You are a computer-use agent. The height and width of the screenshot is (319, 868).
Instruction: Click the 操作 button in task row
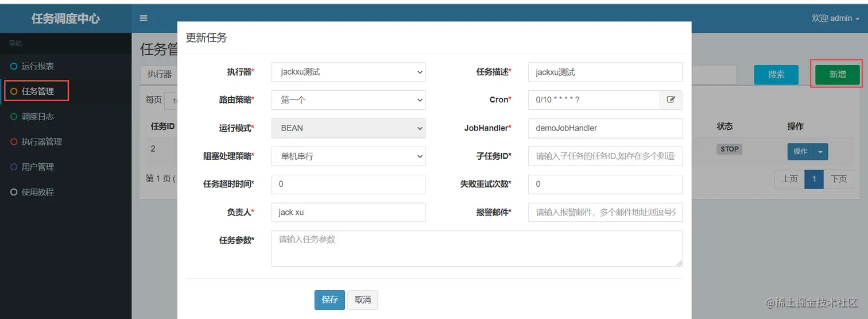(800, 152)
